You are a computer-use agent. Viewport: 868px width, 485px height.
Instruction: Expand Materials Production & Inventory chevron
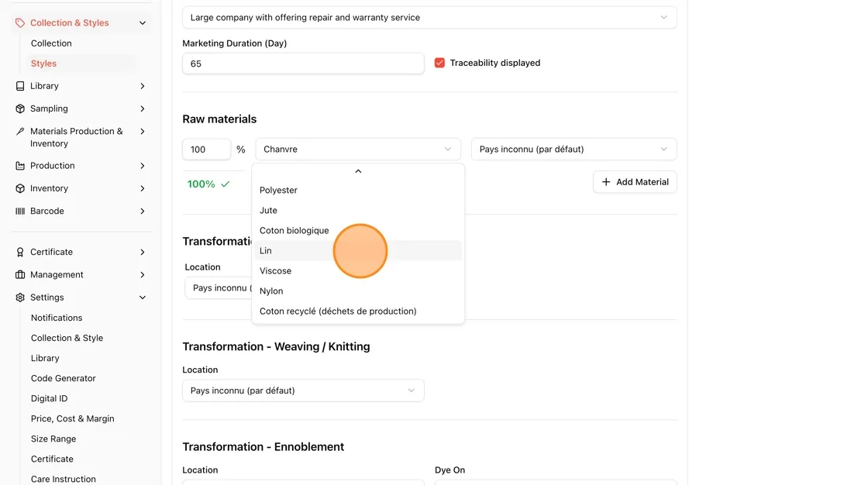click(143, 131)
